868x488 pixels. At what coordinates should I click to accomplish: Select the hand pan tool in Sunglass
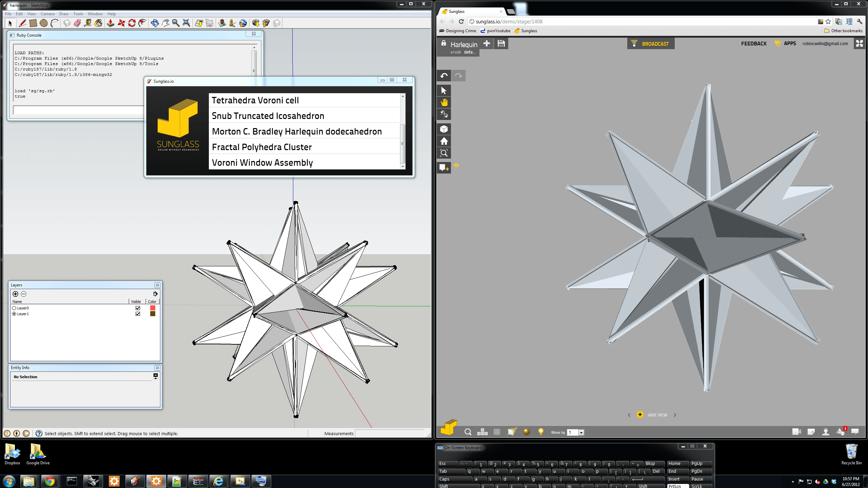pos(444,102)
